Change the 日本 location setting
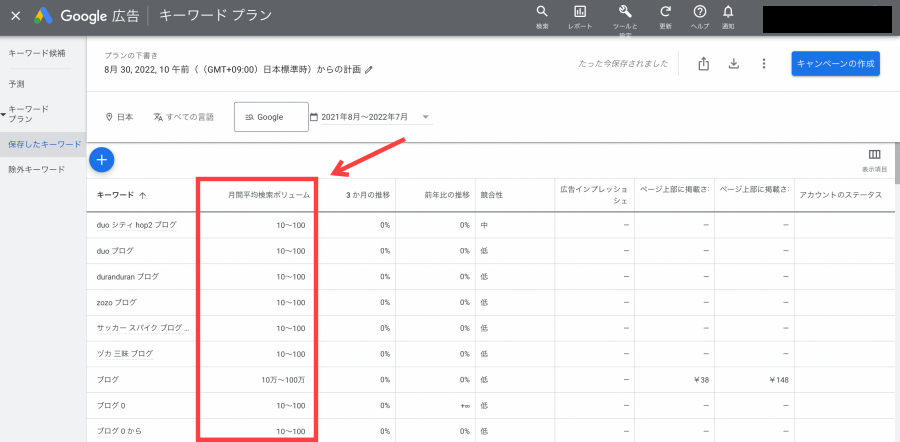Image resolution: width=900 pixels, height=442 pixels. (119, 117)
